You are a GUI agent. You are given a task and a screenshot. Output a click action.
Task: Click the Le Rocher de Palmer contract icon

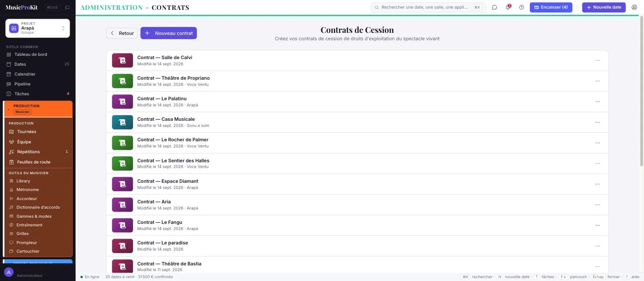122,143
